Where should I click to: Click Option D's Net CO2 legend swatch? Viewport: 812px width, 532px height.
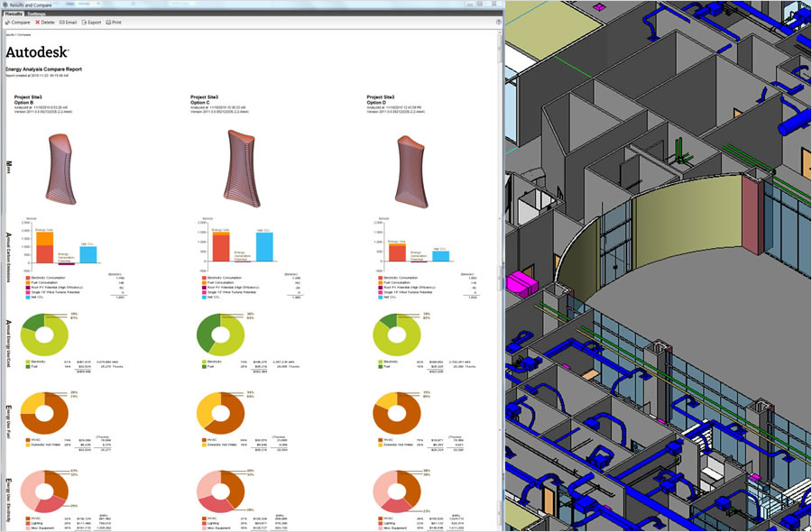(381, 298)
